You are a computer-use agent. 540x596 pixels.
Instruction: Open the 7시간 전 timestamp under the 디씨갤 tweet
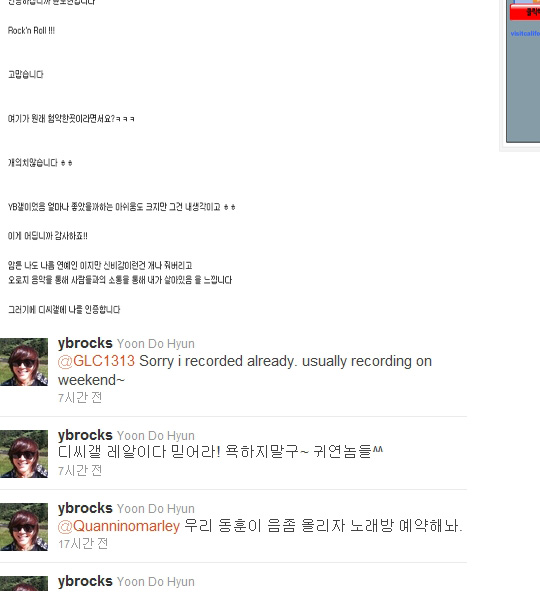tap(80, 471)
